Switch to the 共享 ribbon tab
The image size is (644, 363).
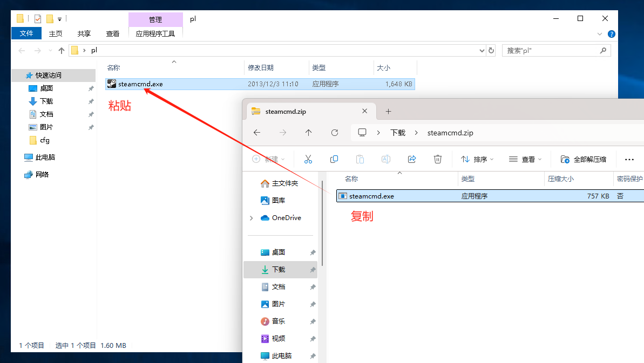click(84, 33)
